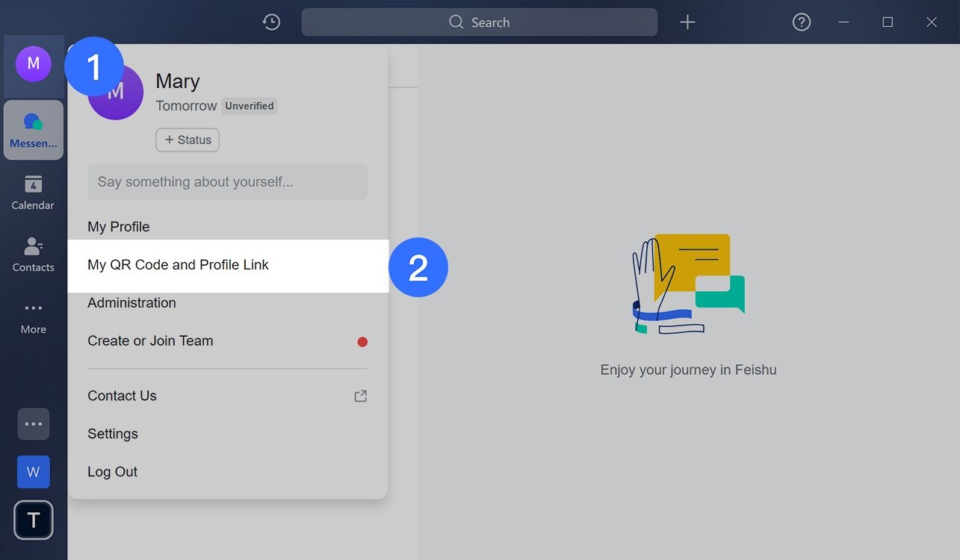Switch to the black T workspace icon
Image resolution: width=960 pixels, height=560 pixels.
click(34, 520)
